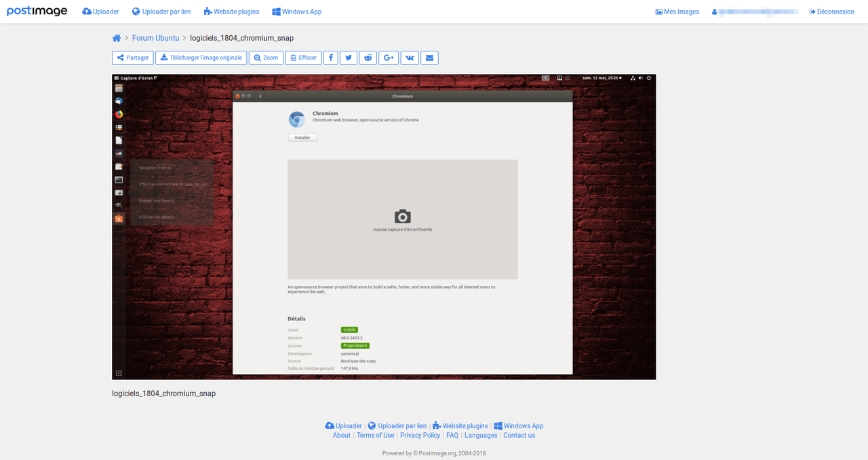This screenshot has height=460, width=868.
Task: Click the Effacer button
Action: point(303,58)
